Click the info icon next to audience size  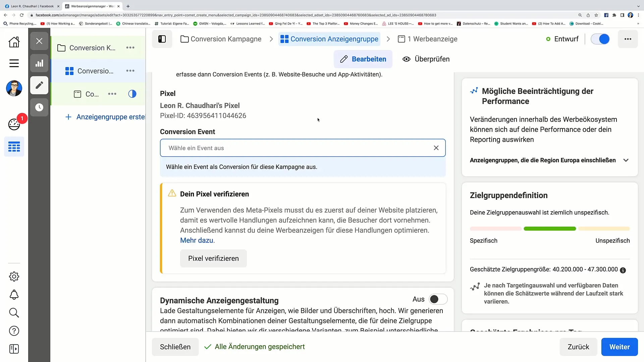coord(623,270)
